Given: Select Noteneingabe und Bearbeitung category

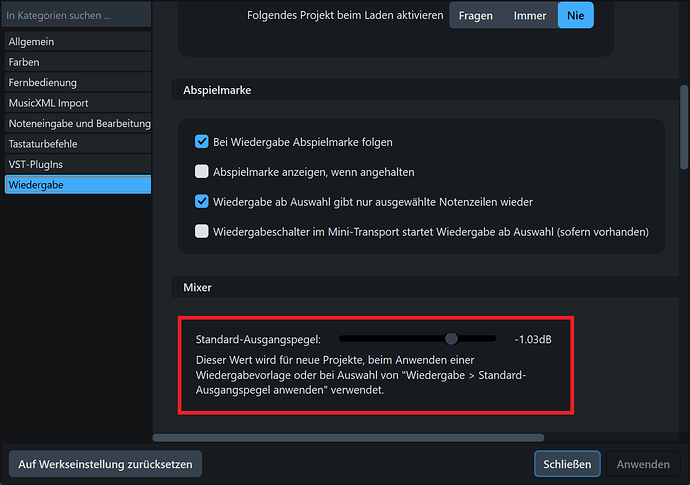Looking at the screenshot, I should (76, 123).
